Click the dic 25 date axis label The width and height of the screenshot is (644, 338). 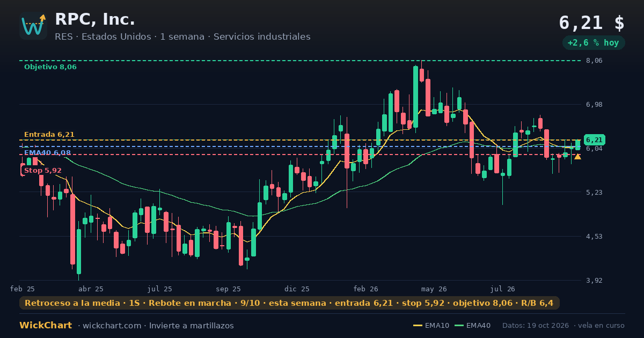click(x=297, y=289)
